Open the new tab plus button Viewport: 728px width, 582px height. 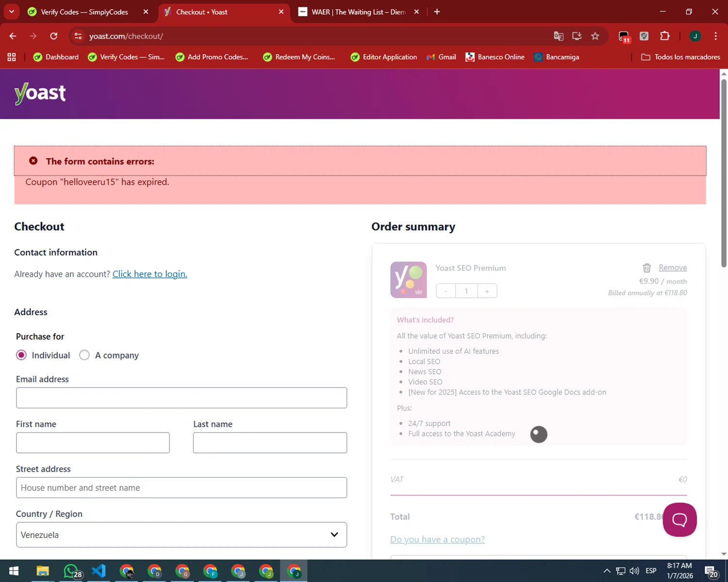tap(437, 12)
